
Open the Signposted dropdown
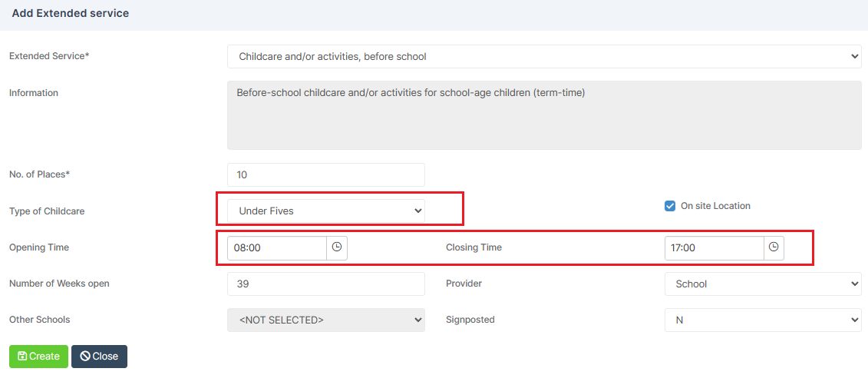763,320
